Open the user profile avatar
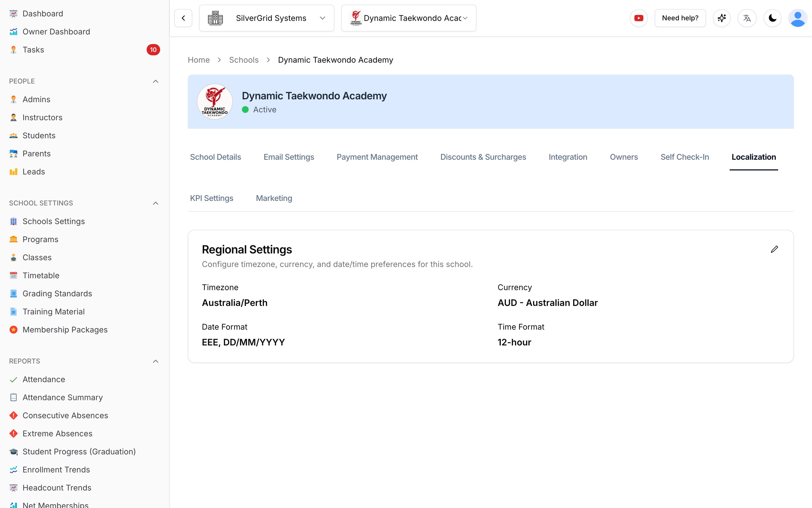This screenshot has height=508, width=812. [x=798, y=18]
